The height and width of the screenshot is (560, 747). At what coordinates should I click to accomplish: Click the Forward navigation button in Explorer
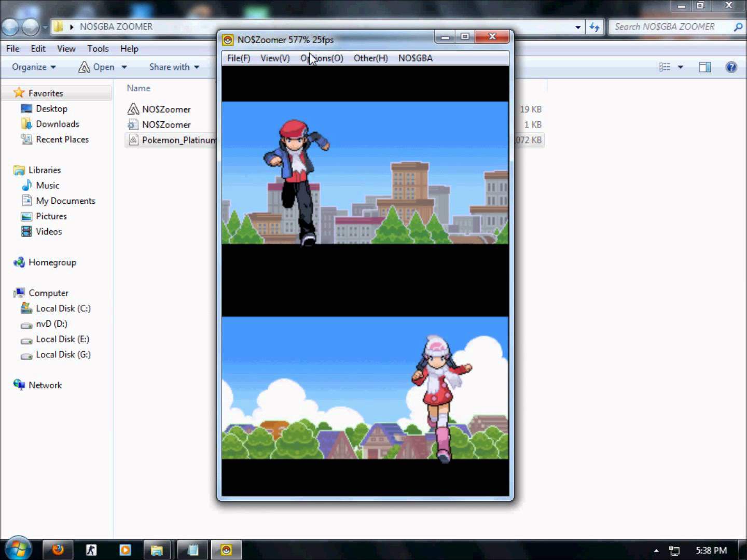click(30, 26)
